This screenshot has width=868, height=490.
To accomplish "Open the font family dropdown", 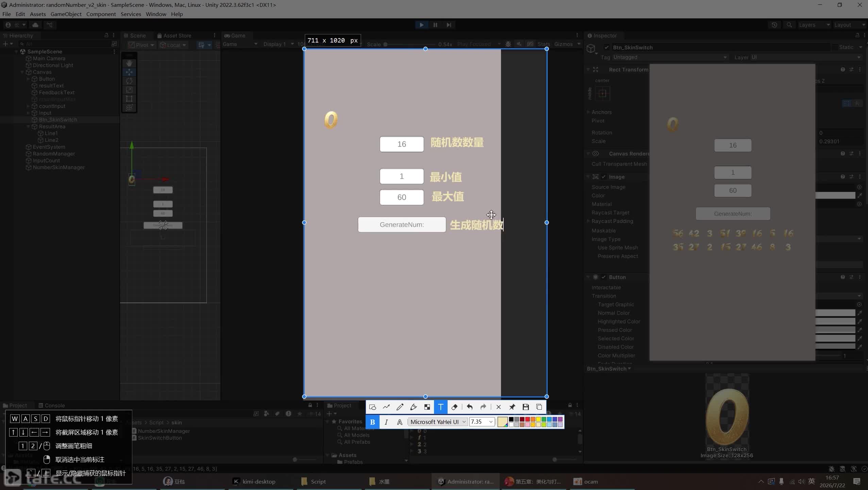I will (x=438, y=422).
